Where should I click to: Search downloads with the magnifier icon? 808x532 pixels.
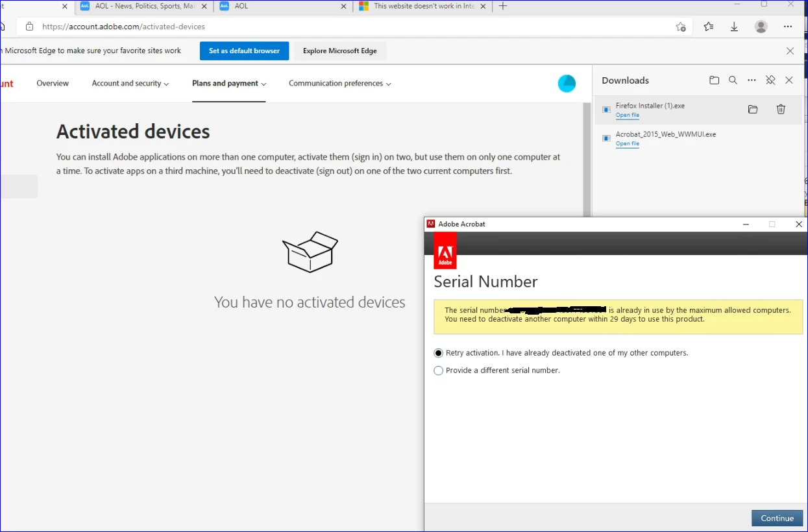[x=733, y=80]
